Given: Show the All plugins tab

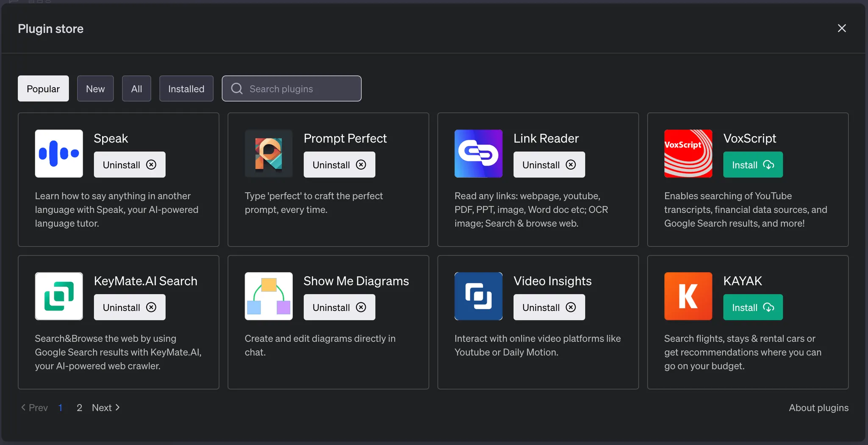Looking at the screenshot, I should pyautogui.click(x=136, y=89).
